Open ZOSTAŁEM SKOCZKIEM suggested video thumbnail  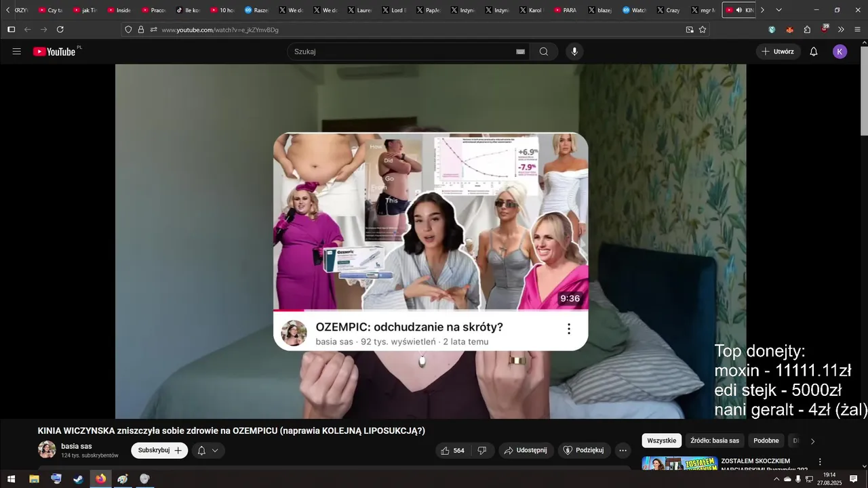coord(679,464)
